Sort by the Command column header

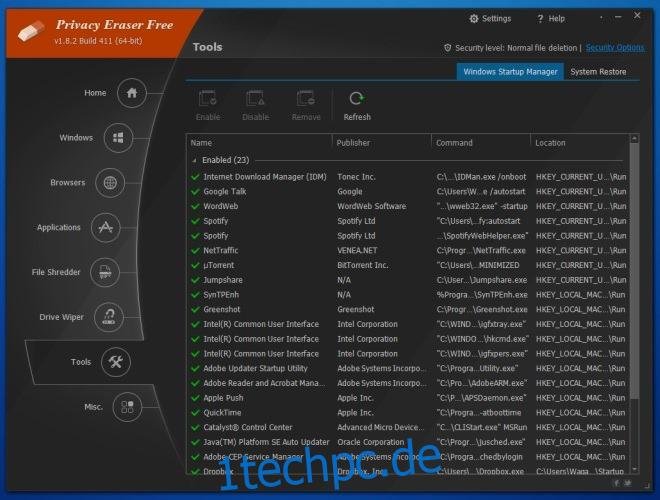(x=481, y=143)
